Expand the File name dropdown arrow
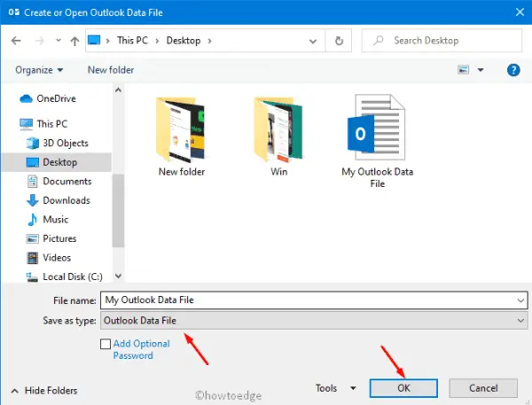This screenshot has height=405, width=532. [x=519, y=300]
